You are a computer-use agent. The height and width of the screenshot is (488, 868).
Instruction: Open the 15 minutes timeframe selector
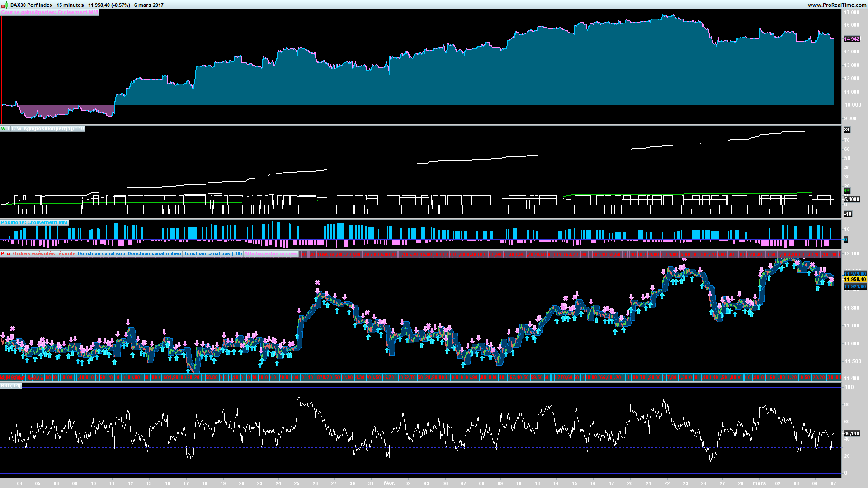pos(70,5)
